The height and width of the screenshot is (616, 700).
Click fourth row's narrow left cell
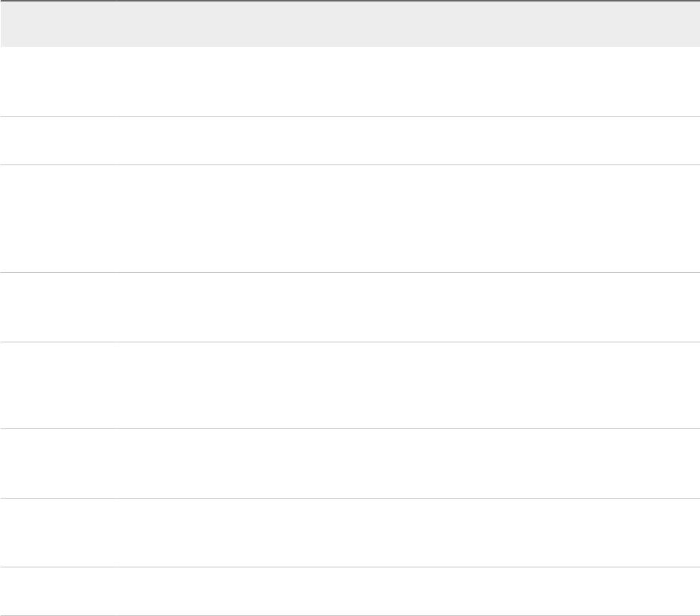pyautogui.click(x=58, y=307)
